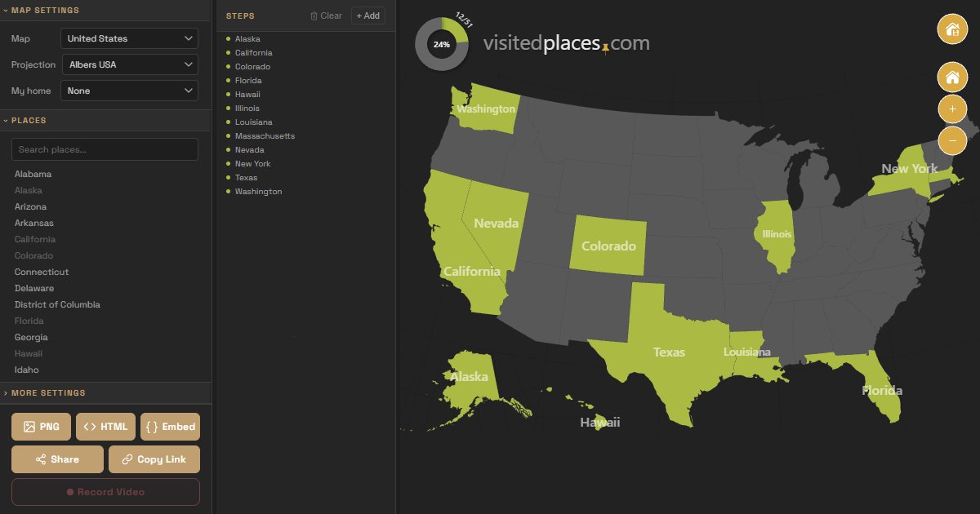Image resolution: width=980 pixels, height=514 pixels.
Task: Click the Louisiana step in Steps panel
Action: point(254,122)
